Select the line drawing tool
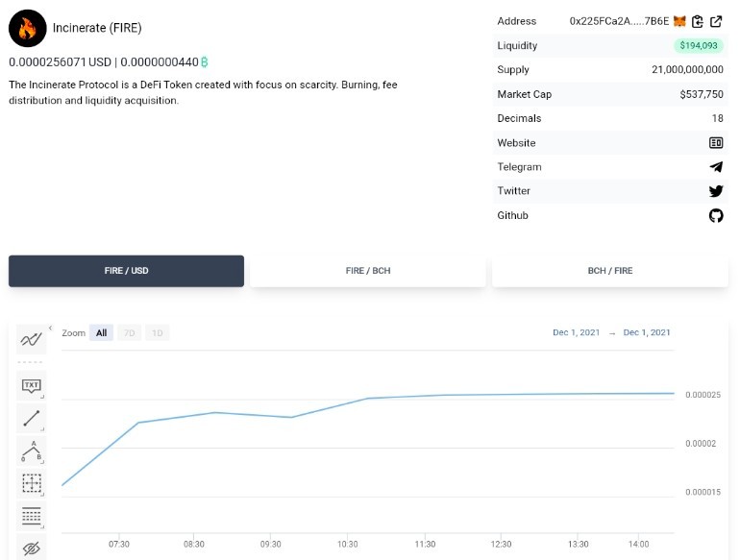Image resolution: width=740 pixels, height=560 pixels. [32, 418]
